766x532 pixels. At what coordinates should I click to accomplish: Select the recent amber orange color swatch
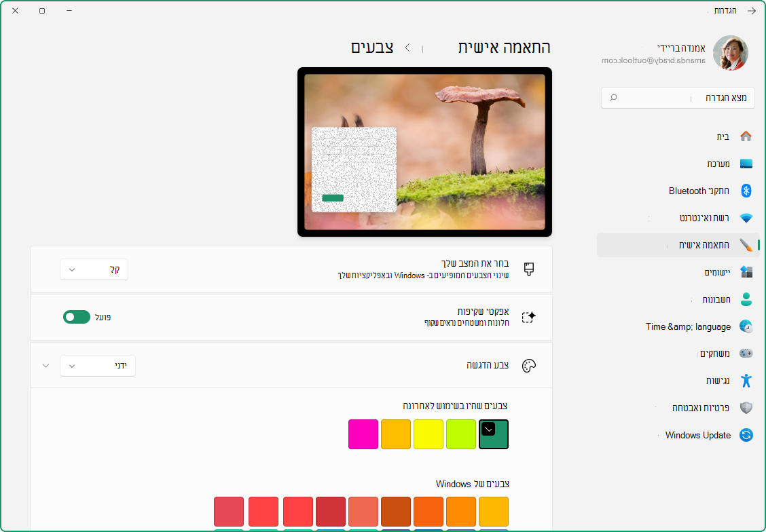tap(396, 434)
